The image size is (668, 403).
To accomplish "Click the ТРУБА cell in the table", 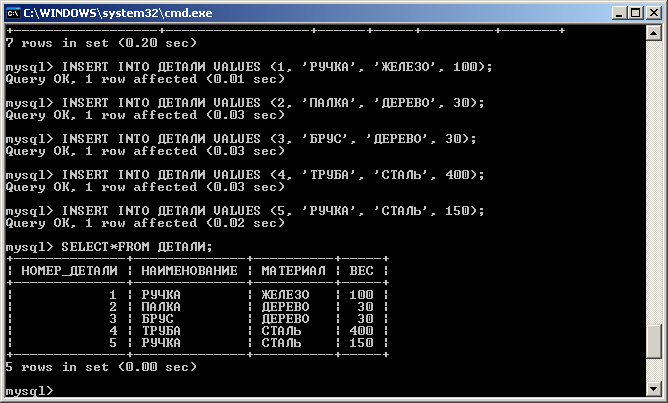I will [161, 331].
